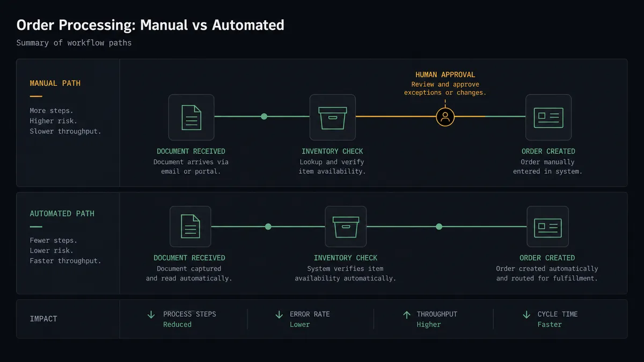The image size is (644, 362).
Task: Click the 'PROCESS STEPS' metric label
Action: [x=190, y=314]
